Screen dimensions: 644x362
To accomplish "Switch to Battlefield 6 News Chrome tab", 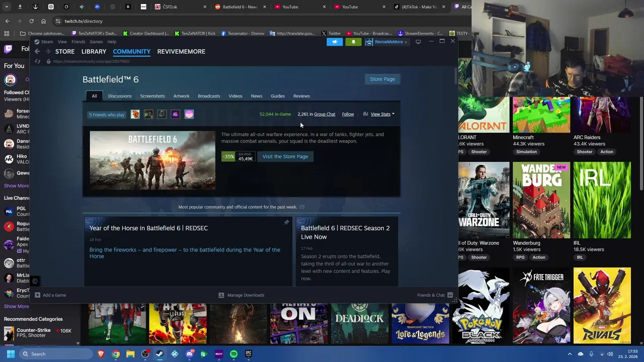I will [x=239, y=7].
